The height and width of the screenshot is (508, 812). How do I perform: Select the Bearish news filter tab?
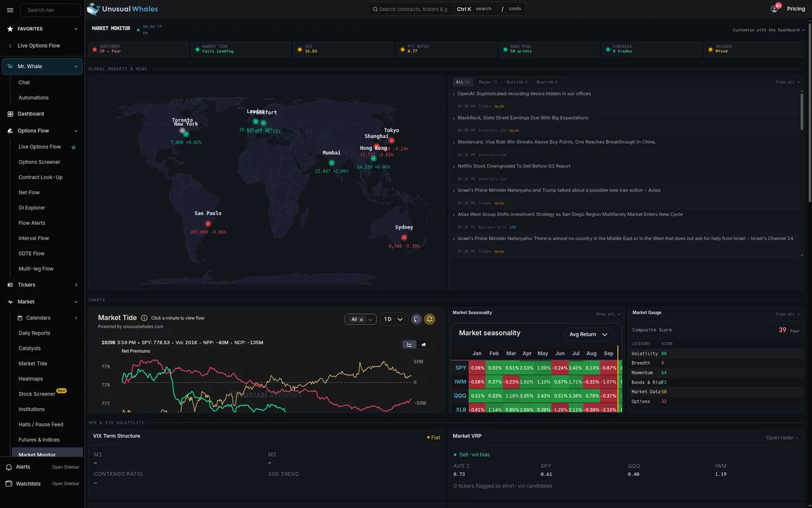pos(547,82)
